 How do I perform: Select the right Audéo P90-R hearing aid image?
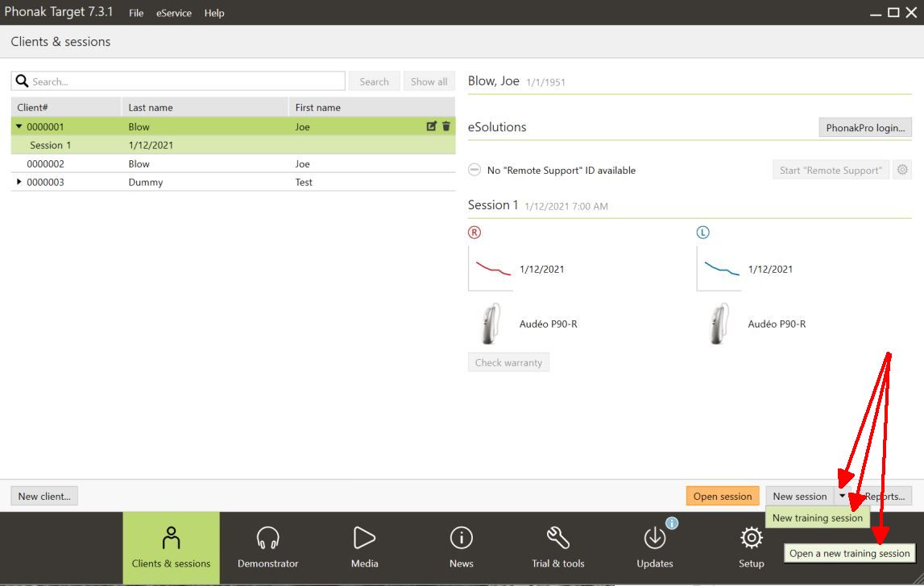[491, 324]
